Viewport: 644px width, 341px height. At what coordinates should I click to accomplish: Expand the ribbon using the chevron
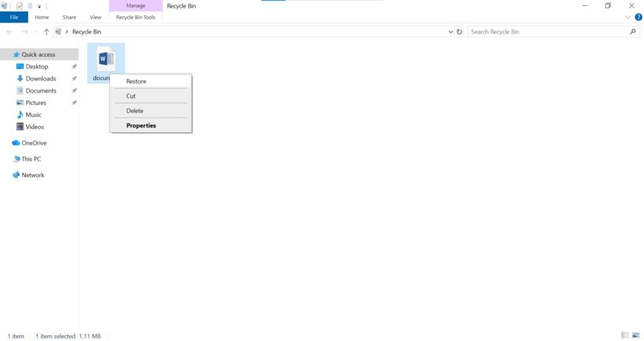click(x=628, y=18)
